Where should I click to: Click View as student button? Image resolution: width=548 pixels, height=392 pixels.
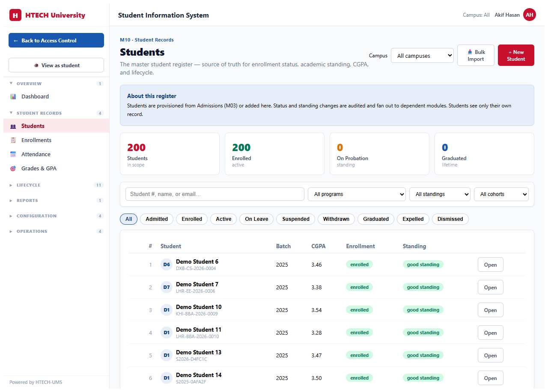[x=56, y=65]
